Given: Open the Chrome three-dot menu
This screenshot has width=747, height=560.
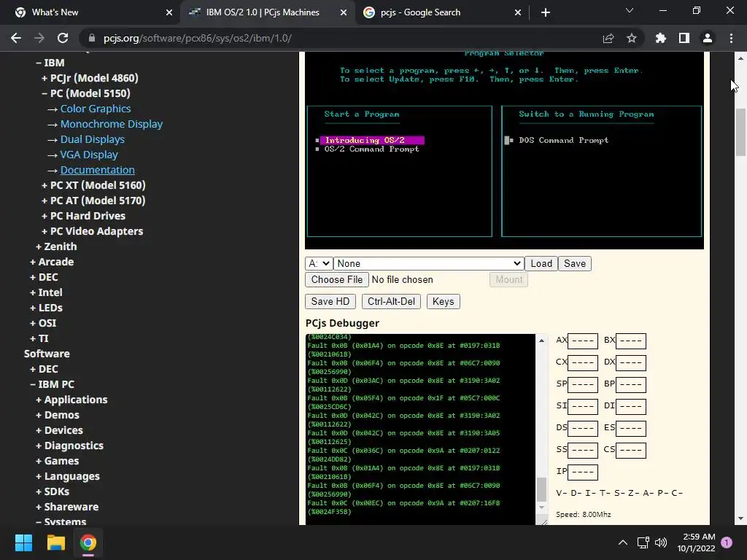Looking at the screenshot, I should pyautogui.click(x=731, y=38).
